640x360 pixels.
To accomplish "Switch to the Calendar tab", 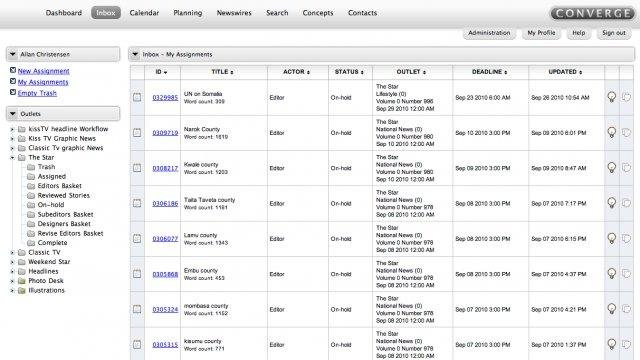I will (144, 13).
